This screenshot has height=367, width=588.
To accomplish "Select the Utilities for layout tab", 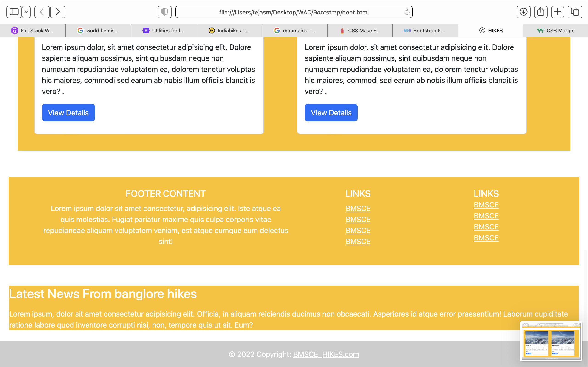I will pos(164,31).
